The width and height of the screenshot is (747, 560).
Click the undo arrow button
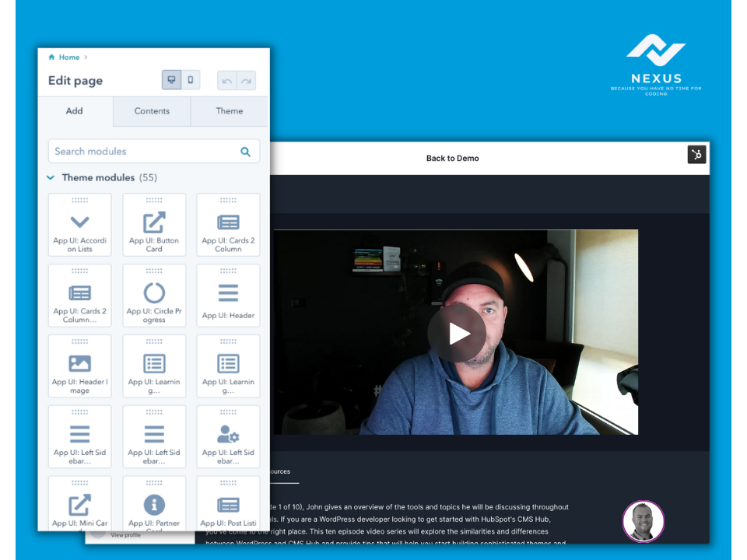tap(227, 81)
